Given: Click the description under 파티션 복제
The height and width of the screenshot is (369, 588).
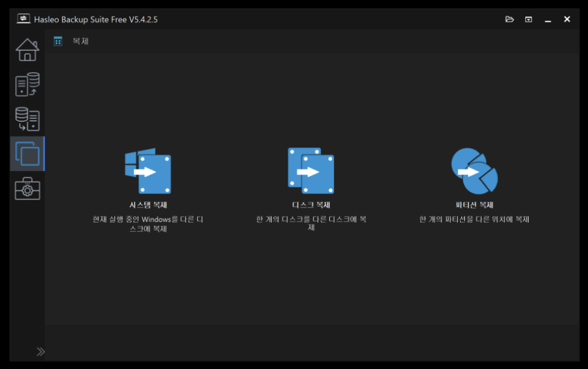Looking at the screenshot, I should [x=474, y=219].
